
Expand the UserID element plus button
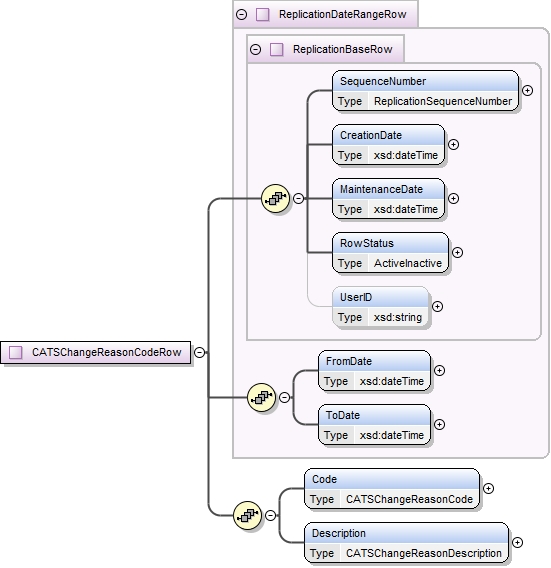(437, 306)
